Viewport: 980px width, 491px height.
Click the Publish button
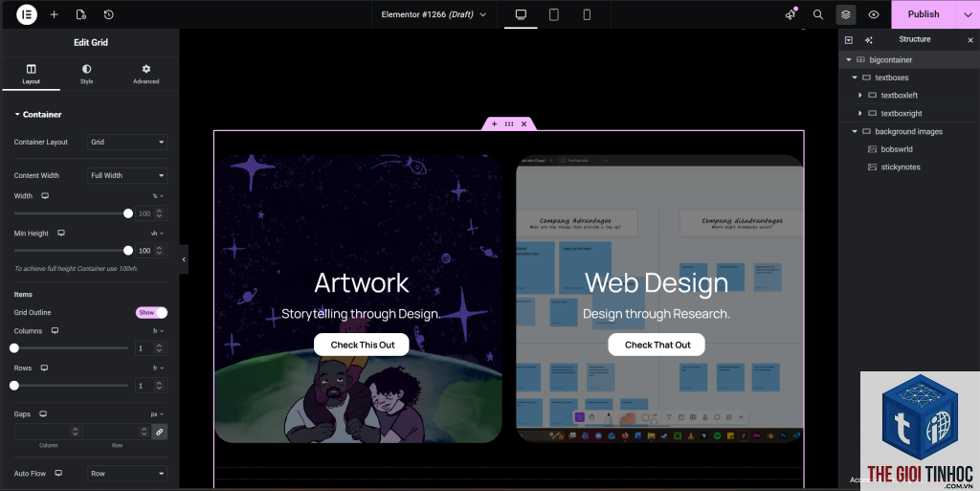(x=924, y=14)
